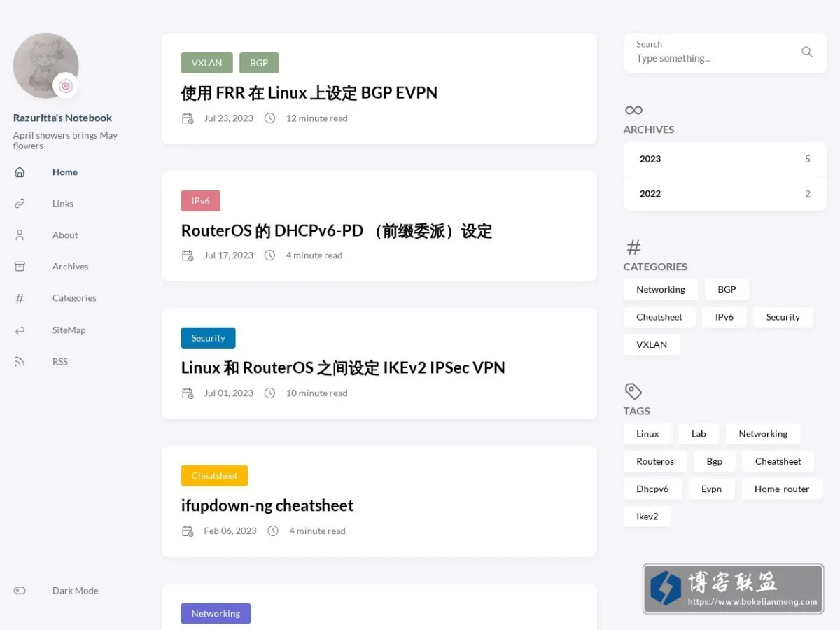
Task: Click the clock icon beside 12 minute read
Action: [x=269, y=118]
